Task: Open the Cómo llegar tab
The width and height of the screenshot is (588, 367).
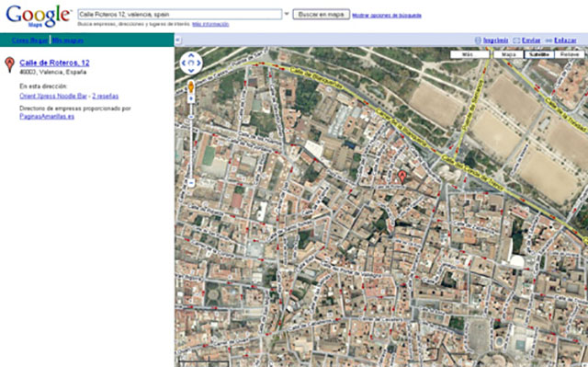Action: point(29,40)
